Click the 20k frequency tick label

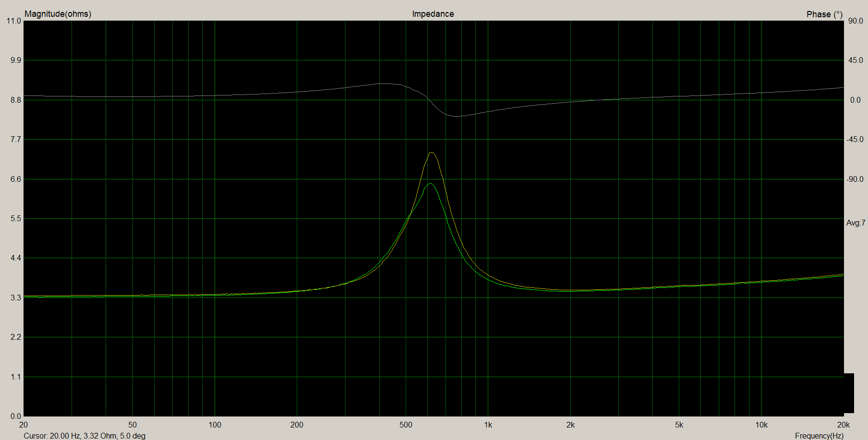[x=844, y=425]
